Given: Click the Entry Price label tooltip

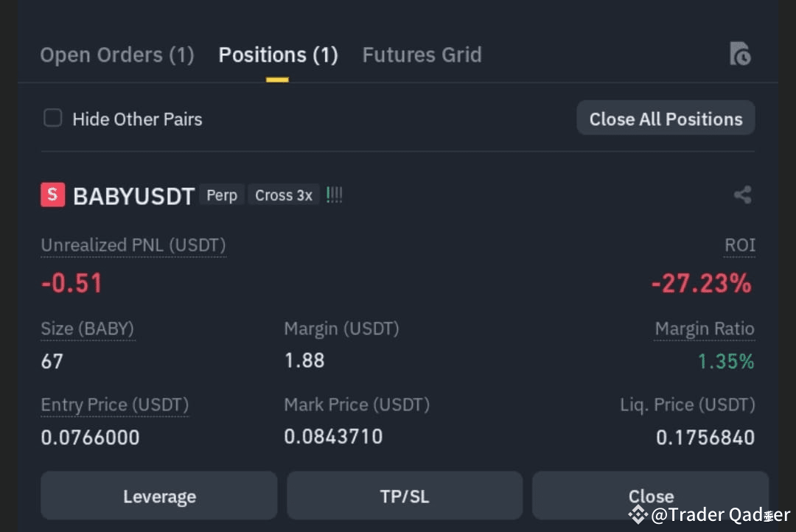Looking at the screenshot, I should 114,405.
